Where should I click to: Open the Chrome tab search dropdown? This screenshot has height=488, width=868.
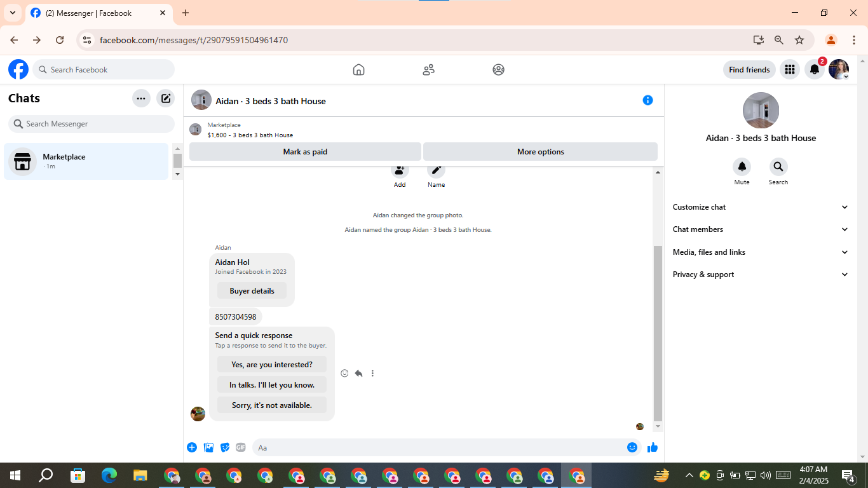tap(13, 13)
